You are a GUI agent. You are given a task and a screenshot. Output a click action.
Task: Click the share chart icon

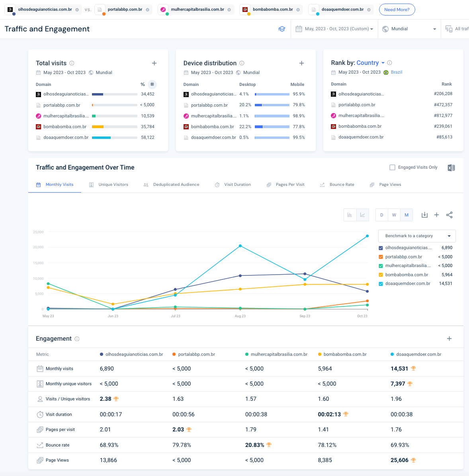(449, 215)
